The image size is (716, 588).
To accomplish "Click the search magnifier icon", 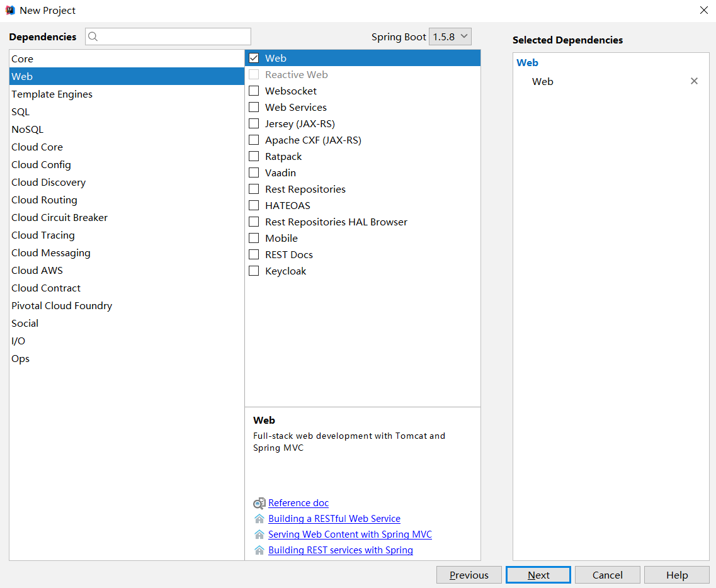I will pyautogui.click(x=93, y=37).
